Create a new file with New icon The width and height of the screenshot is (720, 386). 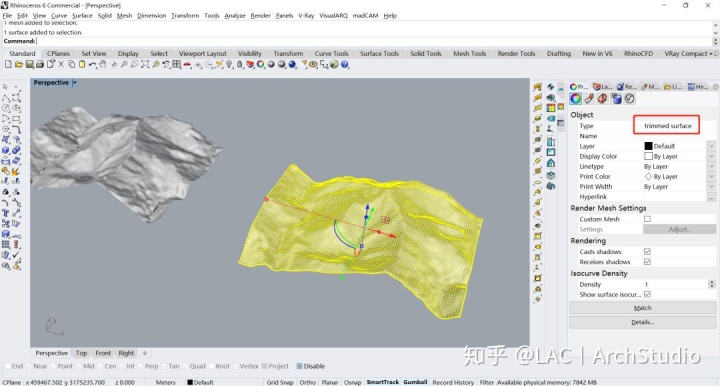(8, 64)
